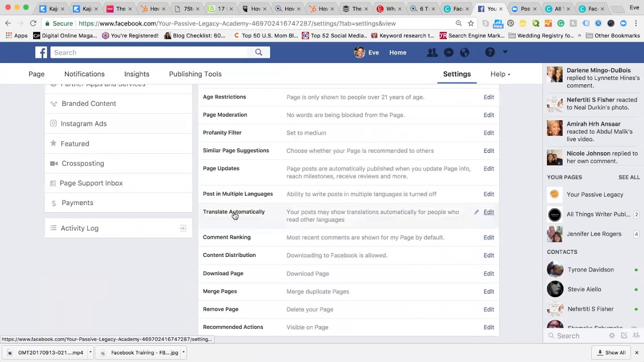The image size is (644, 362).
Task: Bookmark this page with star icon
Action: click(471, 23)
